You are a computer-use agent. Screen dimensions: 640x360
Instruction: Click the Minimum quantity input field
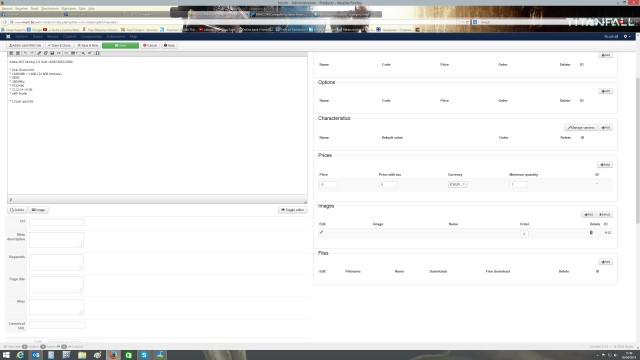518,184
